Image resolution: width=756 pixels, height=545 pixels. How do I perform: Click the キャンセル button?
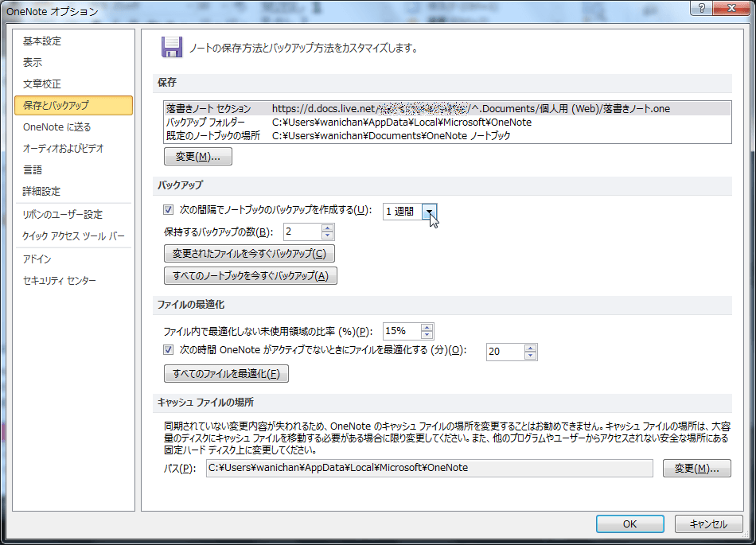[708, 524]
